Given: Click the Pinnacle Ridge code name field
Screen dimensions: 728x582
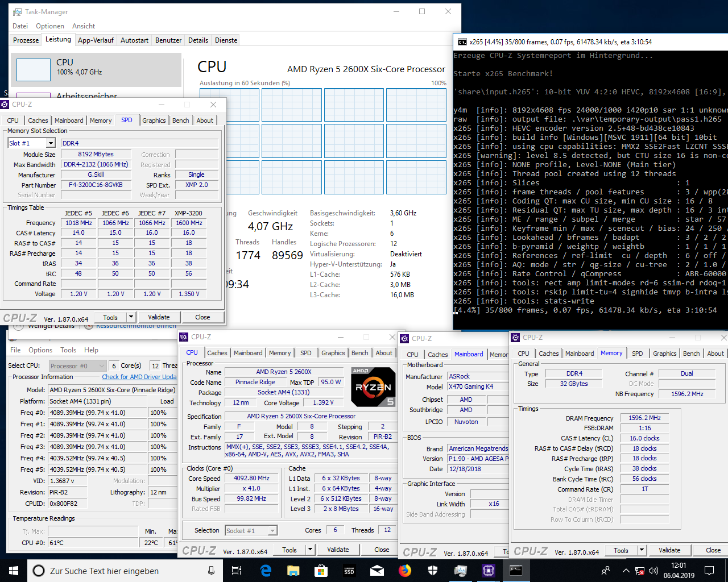Looking at the screenshot, I should coord(255,382).
